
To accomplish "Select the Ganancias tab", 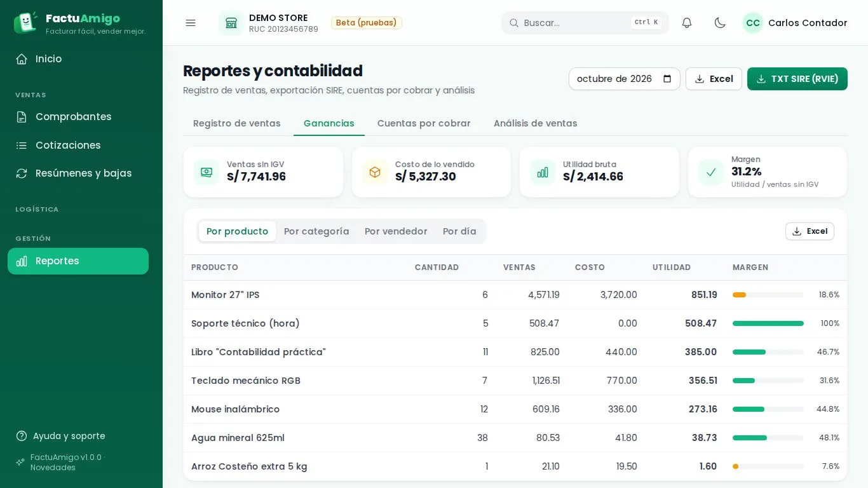I will (x=329, y=123).
